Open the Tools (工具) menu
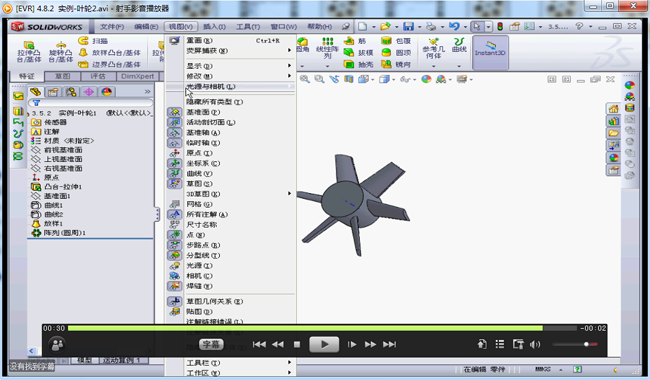Screen dimensions: 650x380 coord(248,27)
